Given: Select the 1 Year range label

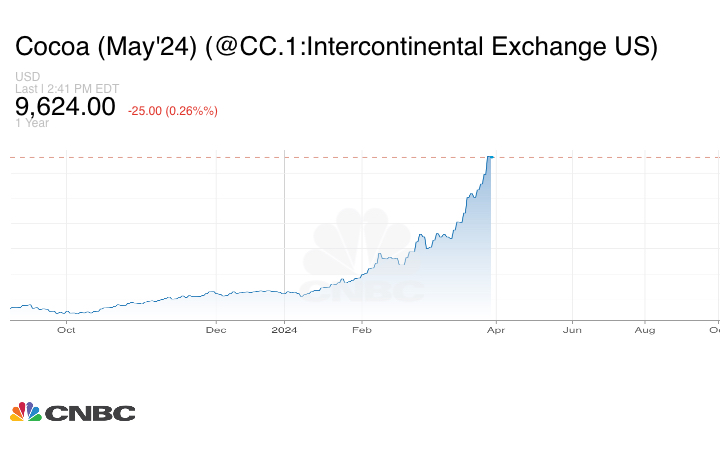Looking at the screenshot, I should coord(32,124).
